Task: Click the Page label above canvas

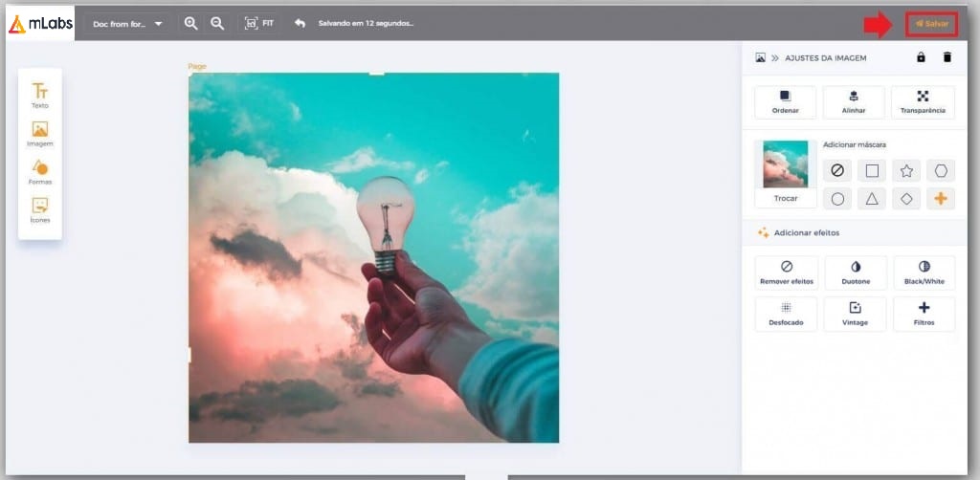Action: [197, 66]
